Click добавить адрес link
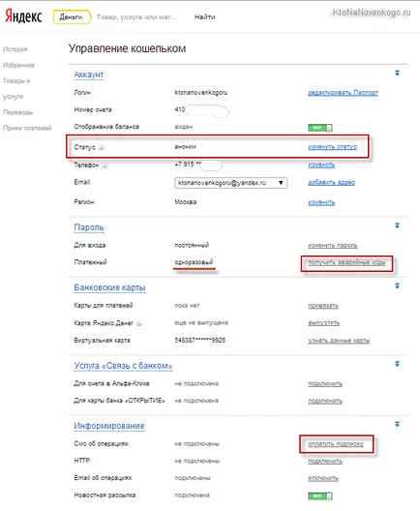 point(331,183)
